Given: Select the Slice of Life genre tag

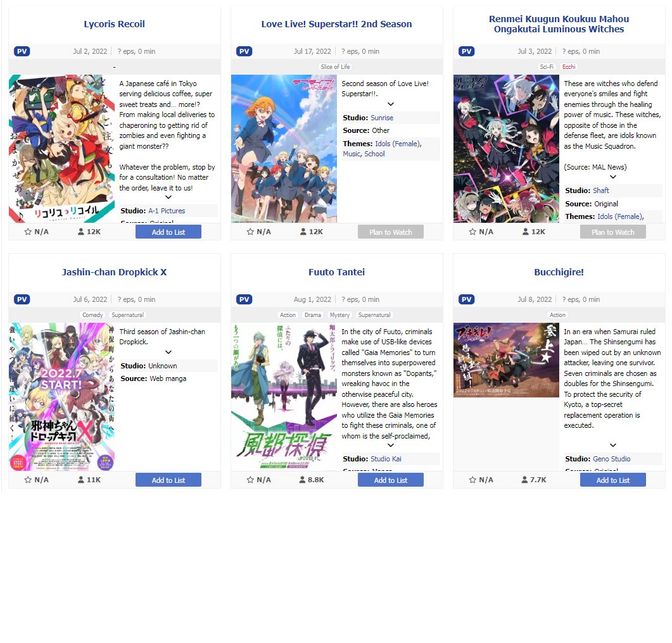Looking at the screenshot, I should (335, 67).
